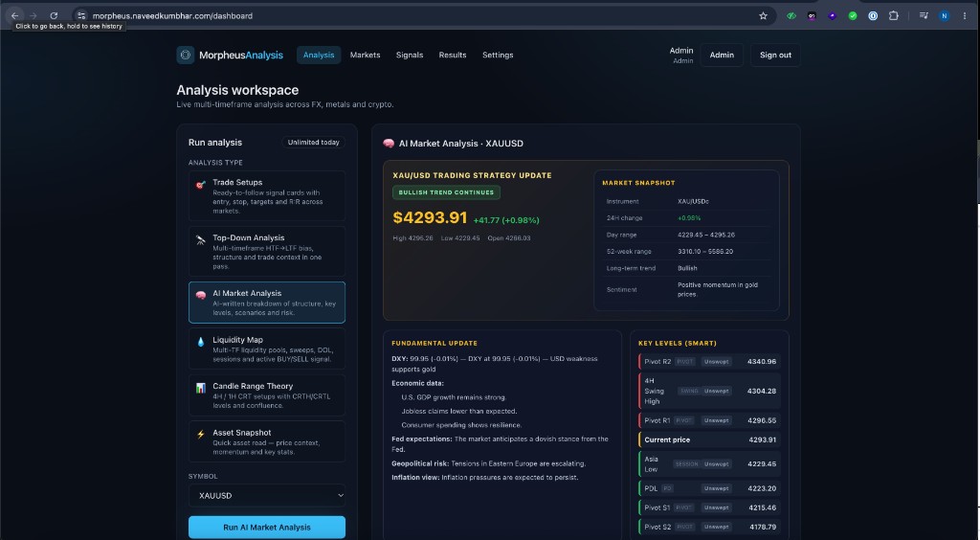Click the green eye-slash extension icon
The image size is (980, 540).
(791, 15)
